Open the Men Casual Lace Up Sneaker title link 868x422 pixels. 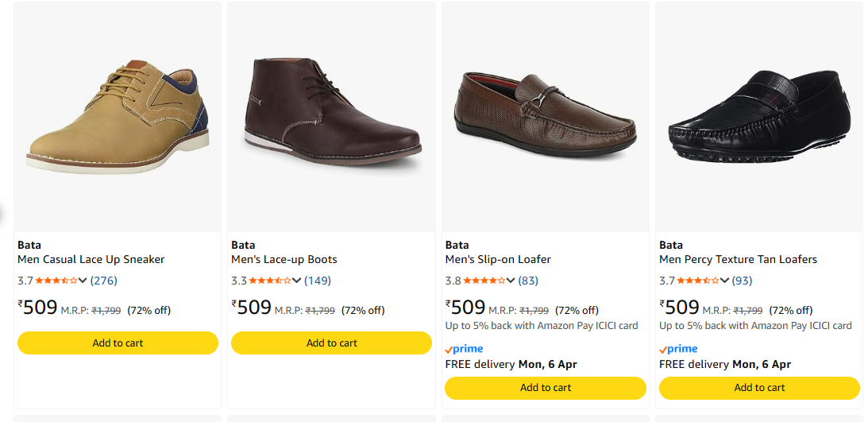(91, 259)
